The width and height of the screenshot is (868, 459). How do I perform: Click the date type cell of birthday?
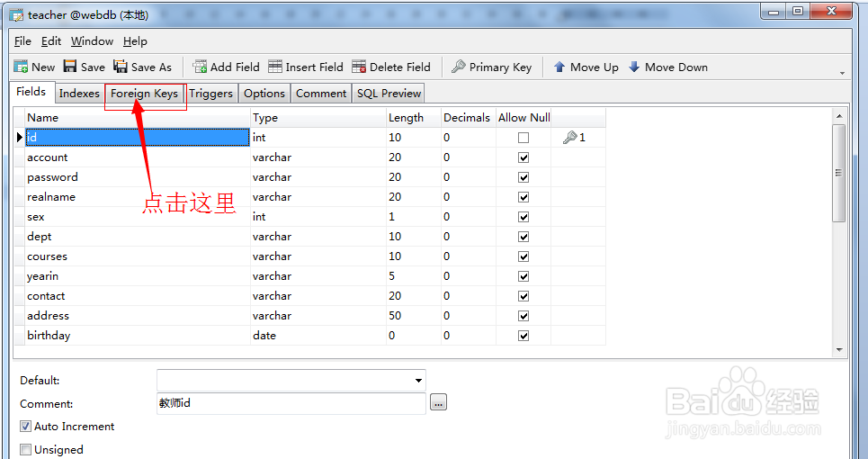pyautogui.click(x=318, y=336)
